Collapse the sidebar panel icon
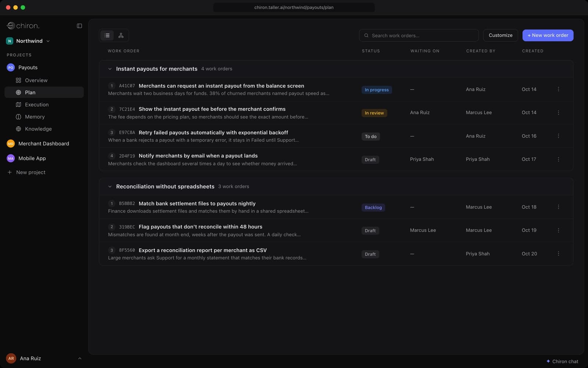The height and width of the screenshot is (368, 588). (79, 26)
